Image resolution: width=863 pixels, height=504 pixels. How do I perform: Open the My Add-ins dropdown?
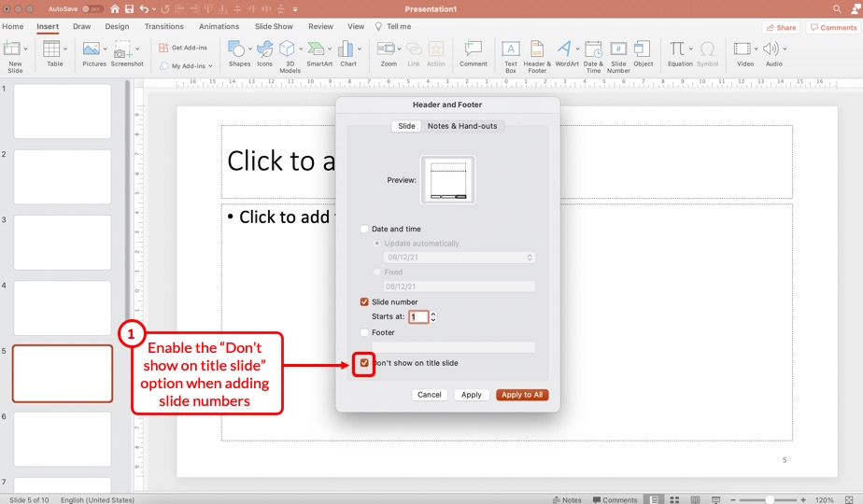click(186, 66)
